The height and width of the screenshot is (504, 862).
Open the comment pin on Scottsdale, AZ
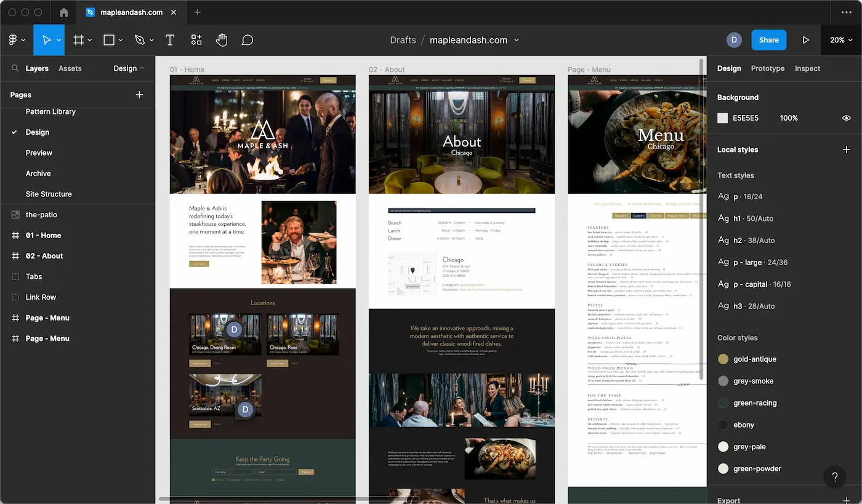[245, 410]
